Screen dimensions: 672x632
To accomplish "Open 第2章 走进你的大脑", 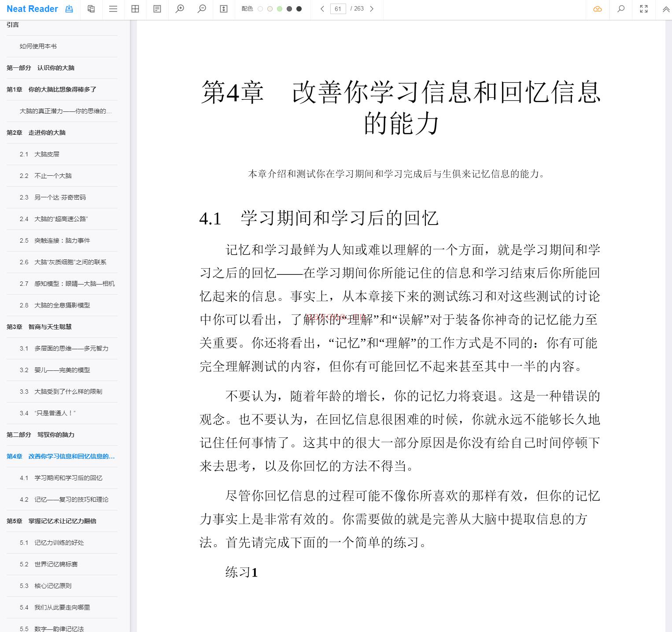I will [36, 133].
